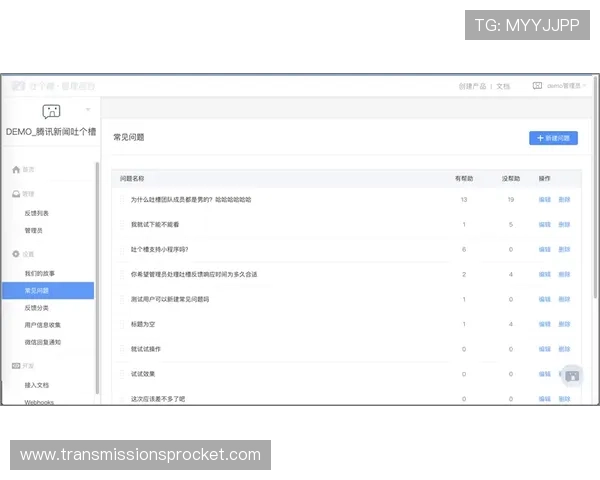Image resolution: width=600 pixels, height=480 pixels.
Task: Delete the 标题为空 question
Action: click(x=564, y=324)
